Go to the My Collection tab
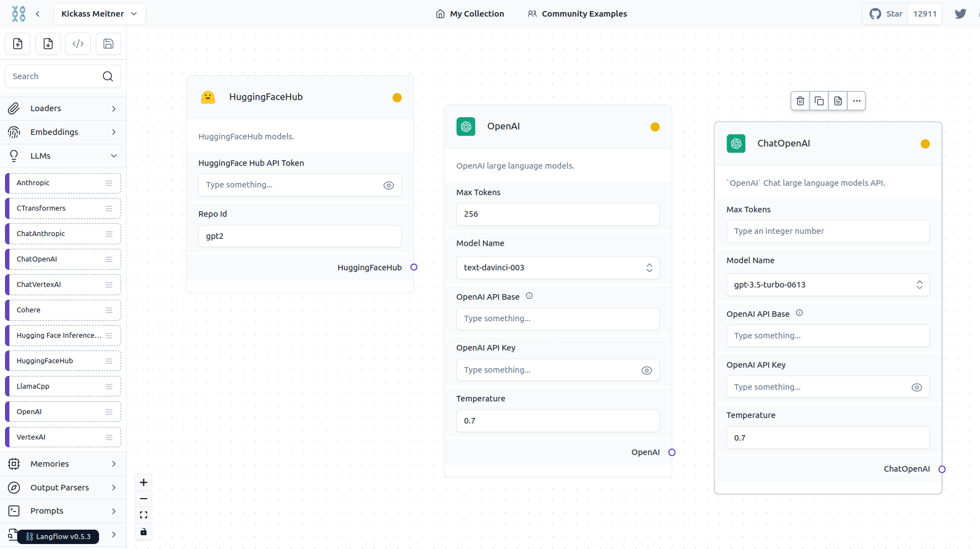This screenshot has width=980, height=549. pos(470,14)
